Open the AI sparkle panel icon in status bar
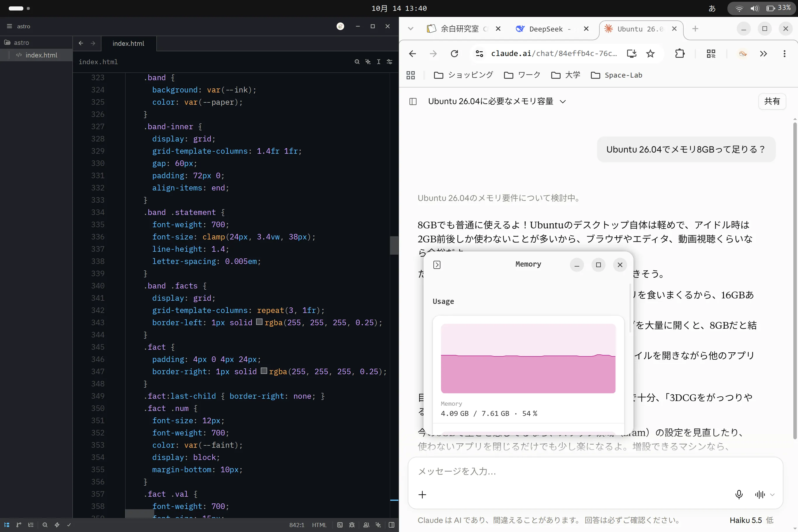This screenshot has height=532, width=798. [378, 525]
